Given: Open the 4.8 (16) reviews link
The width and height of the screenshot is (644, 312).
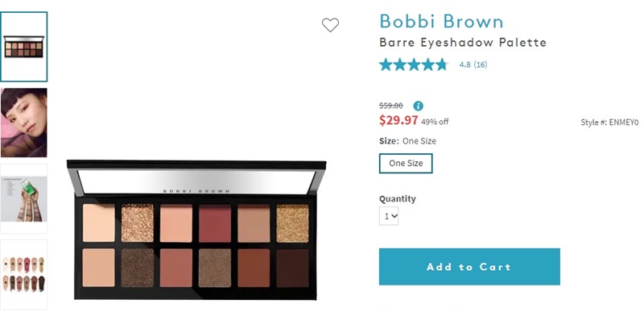Looking at the screenshot, I should (x=473, y=64).
